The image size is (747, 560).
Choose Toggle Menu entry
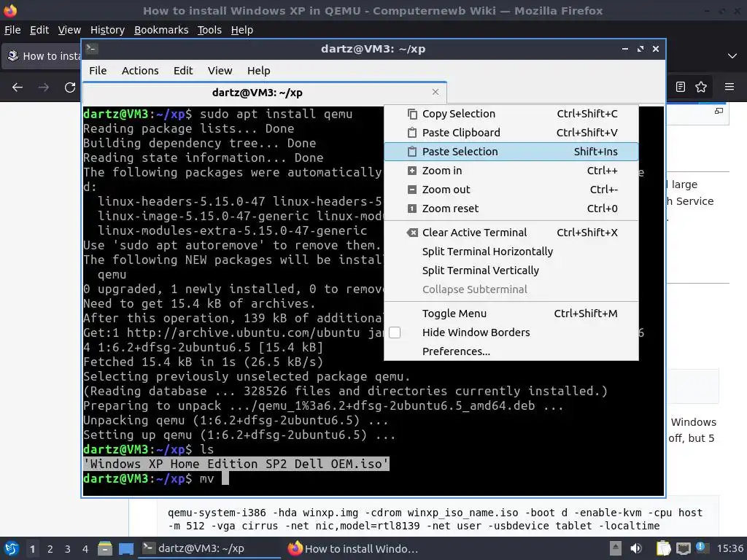pyautogui.click(x=511, y=314)
